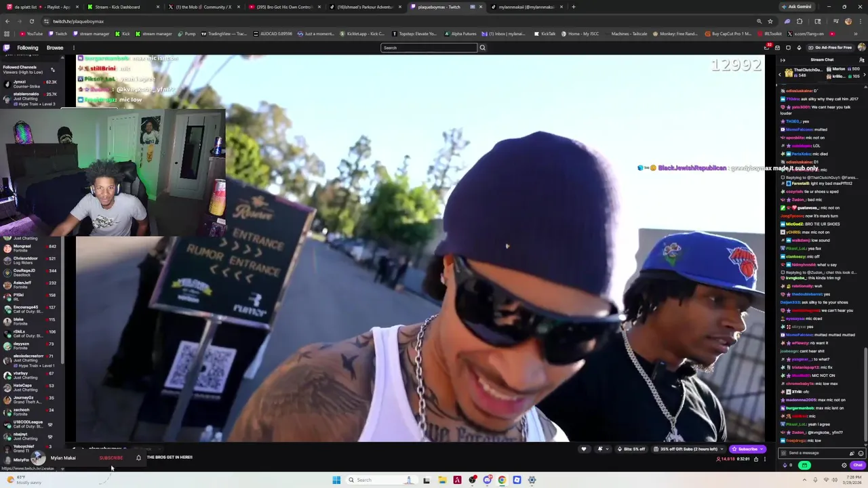Open HateCaps channel in followed list
Image resolution: width=868 pixels, height=488 pixels.
[x=31, y=387]
